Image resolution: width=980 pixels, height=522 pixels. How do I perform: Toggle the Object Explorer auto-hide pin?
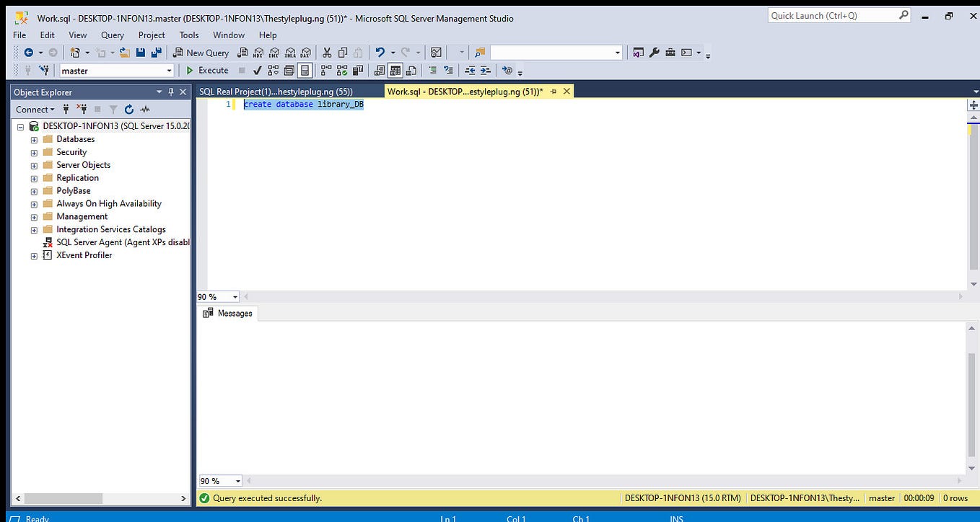tap(170, 92)
